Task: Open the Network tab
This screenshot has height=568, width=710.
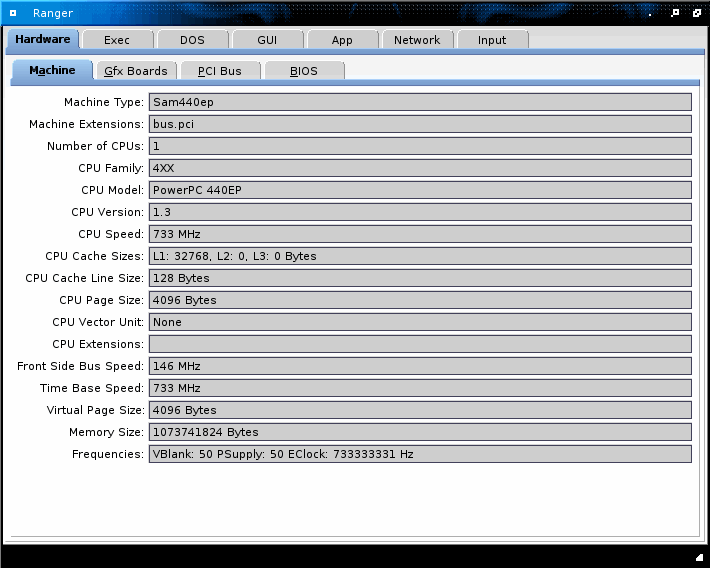Action: [x=417, y=40]
